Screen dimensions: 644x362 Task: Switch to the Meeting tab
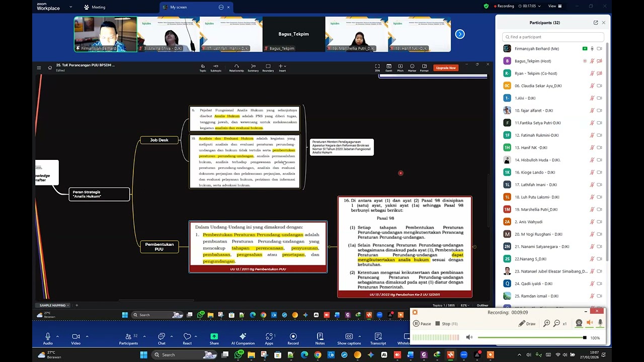[x=95, y=7]
